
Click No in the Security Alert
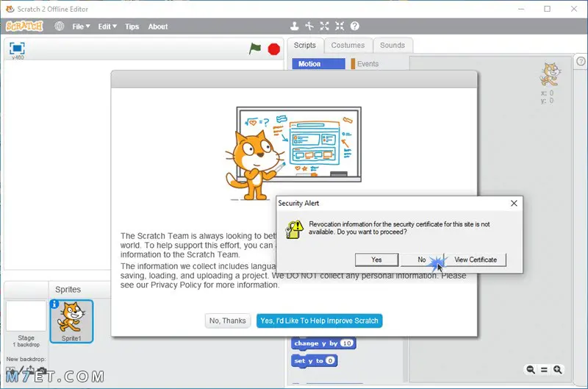point(422,260)
